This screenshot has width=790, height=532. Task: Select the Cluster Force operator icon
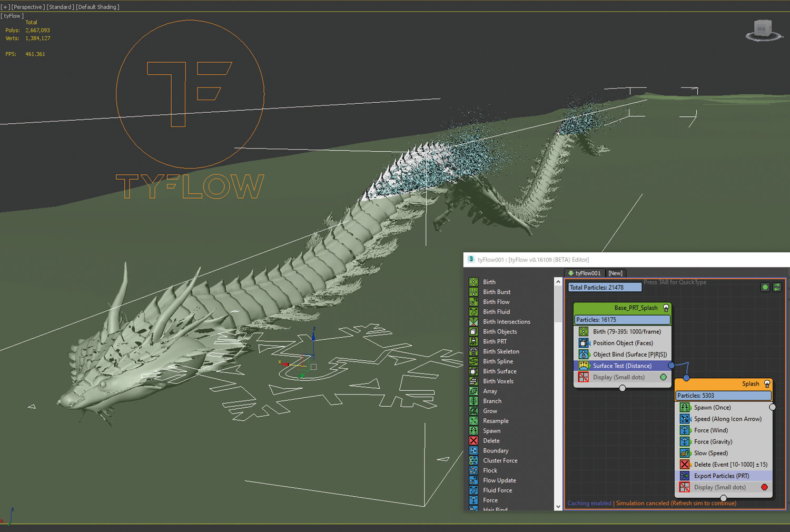coord(473,460)
